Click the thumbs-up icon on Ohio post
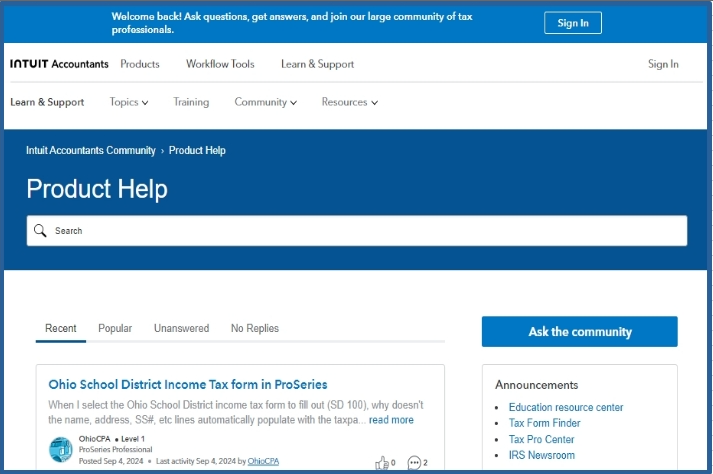Screen dimensions: 713x474 click(382, 463)
